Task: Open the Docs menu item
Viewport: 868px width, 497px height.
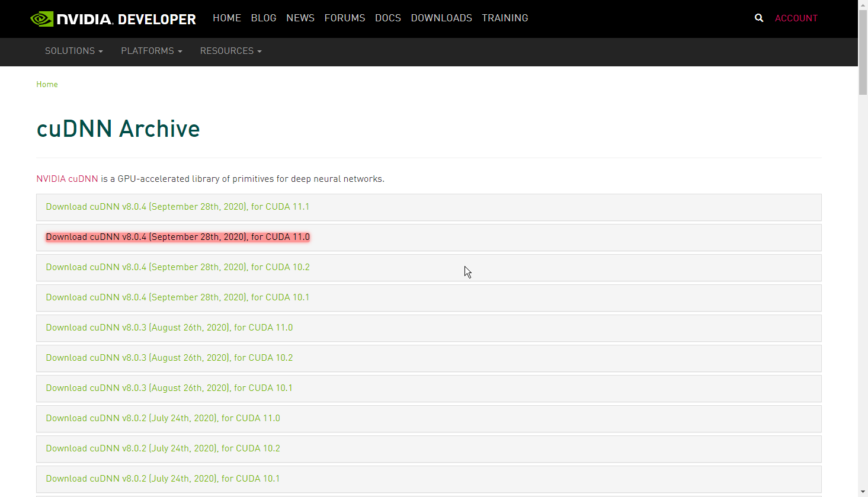Action: (x=388, y=18)
